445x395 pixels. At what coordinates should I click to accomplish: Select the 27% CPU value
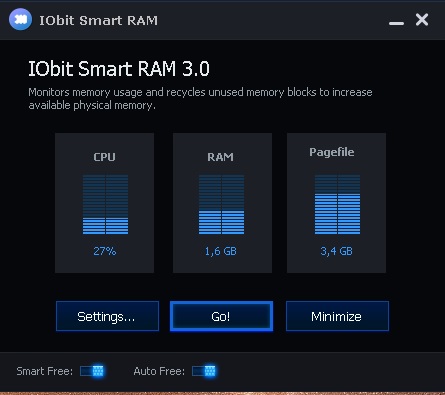[x=105, y=251]
